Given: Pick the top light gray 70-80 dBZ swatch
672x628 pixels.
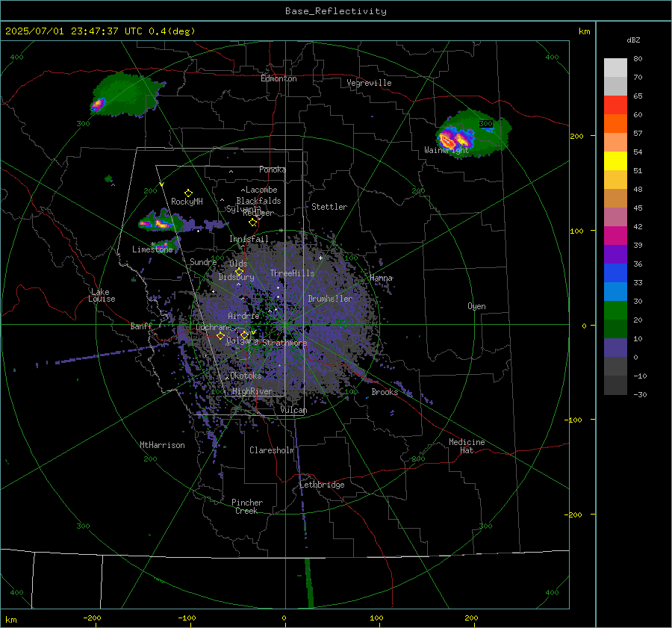Looking at the screenshot, I should [615, 68].
